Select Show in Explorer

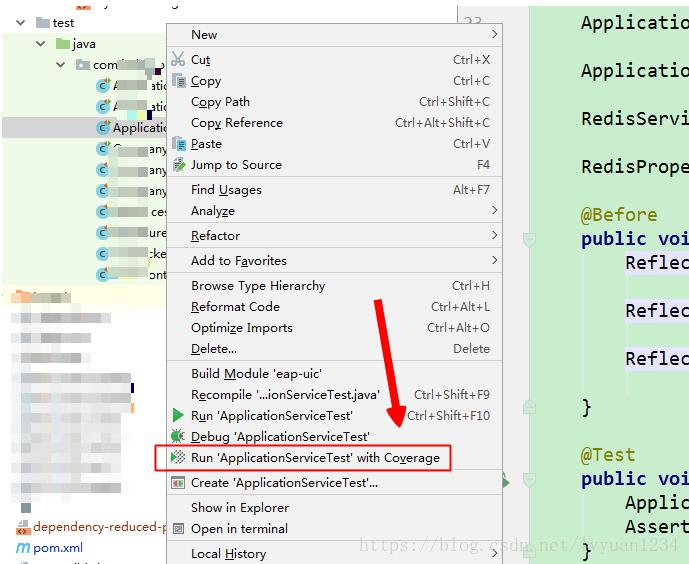point(334,507)
